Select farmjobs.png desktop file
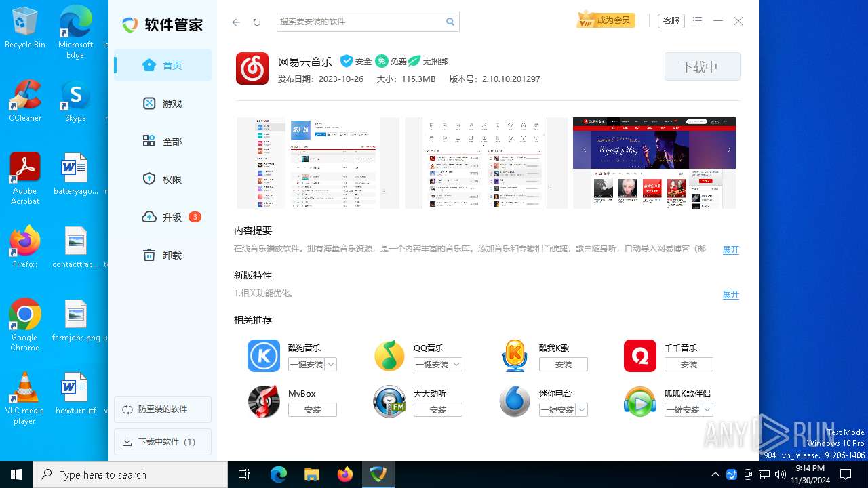 click(75, 321)
